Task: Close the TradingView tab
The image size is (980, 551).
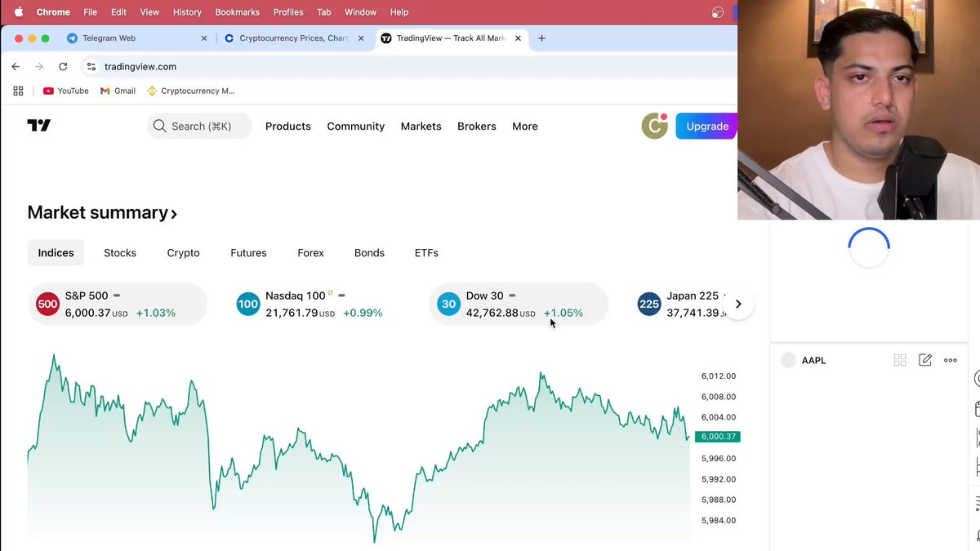Action: 519,38
